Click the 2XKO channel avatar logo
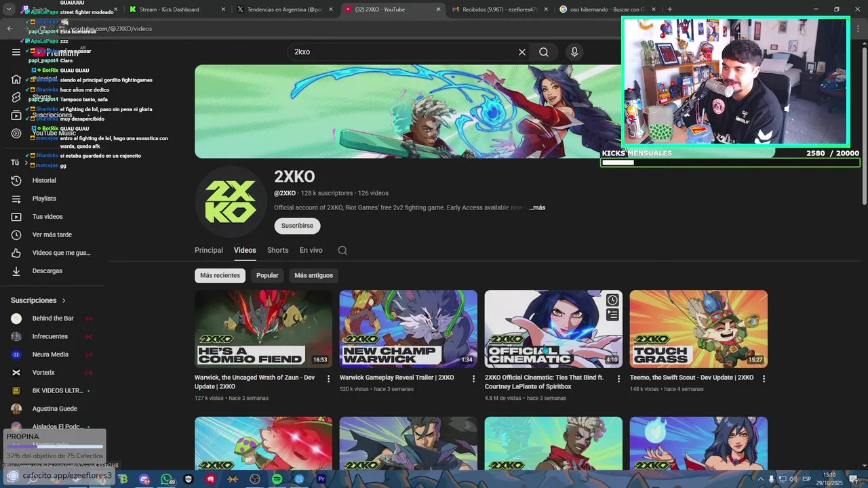Viewport: 868px width, 488px height. [x=231, y=201]
